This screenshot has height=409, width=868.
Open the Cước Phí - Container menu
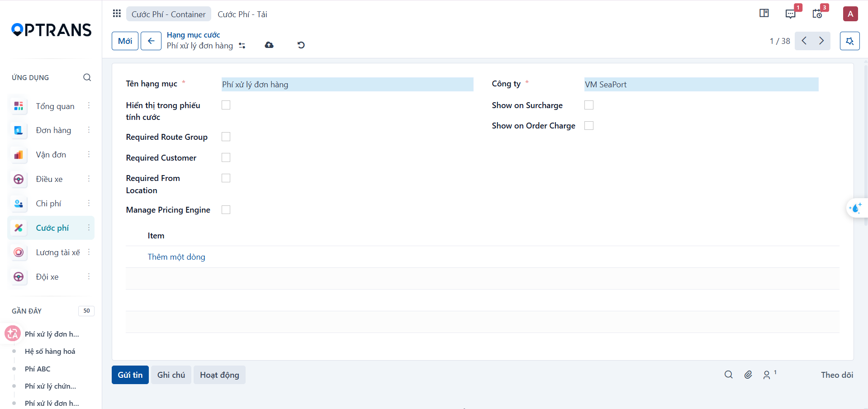tap(168, 14)
